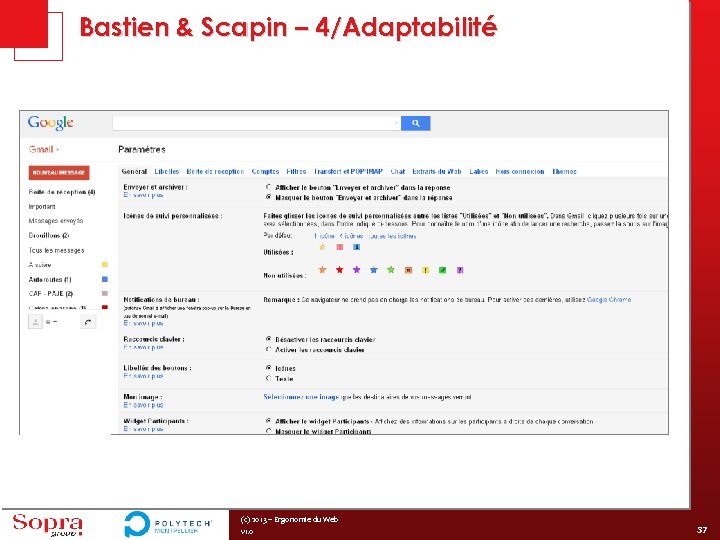Screen dimensions: 720x540
Task: Open the search options dropdown arrow
Action: coord(396,123)
